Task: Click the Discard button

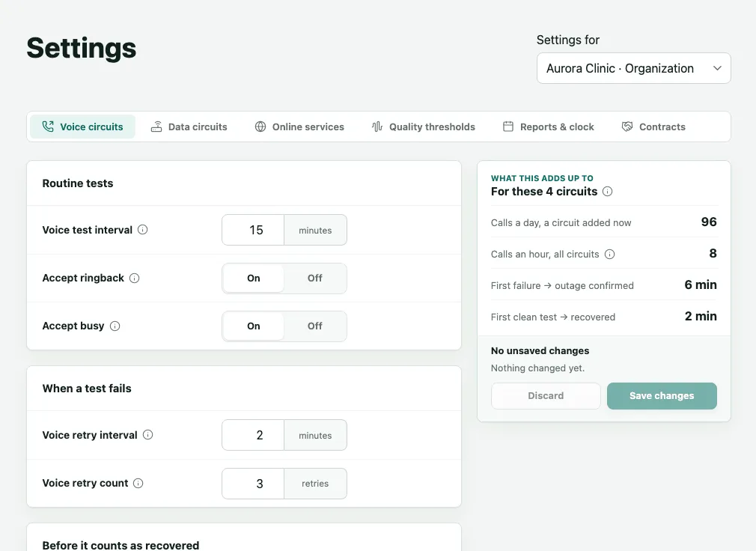Action: [x=546, y=396]
